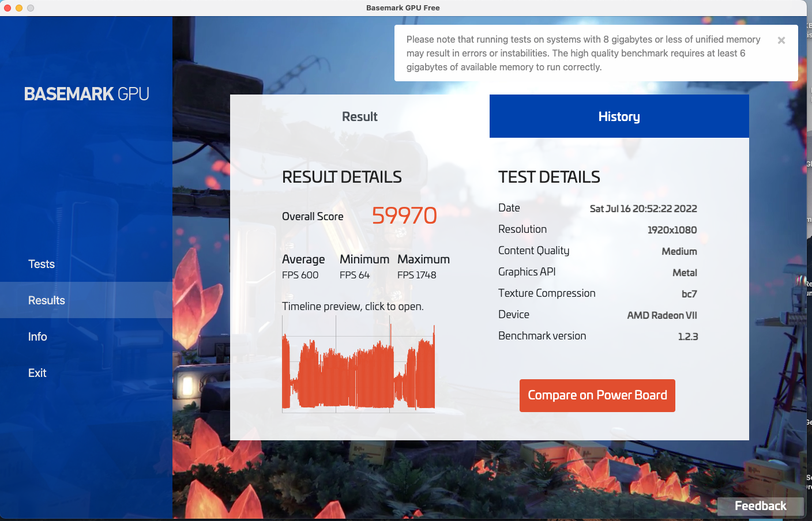Click the Basemark GPU Free window title

point(403,8)
